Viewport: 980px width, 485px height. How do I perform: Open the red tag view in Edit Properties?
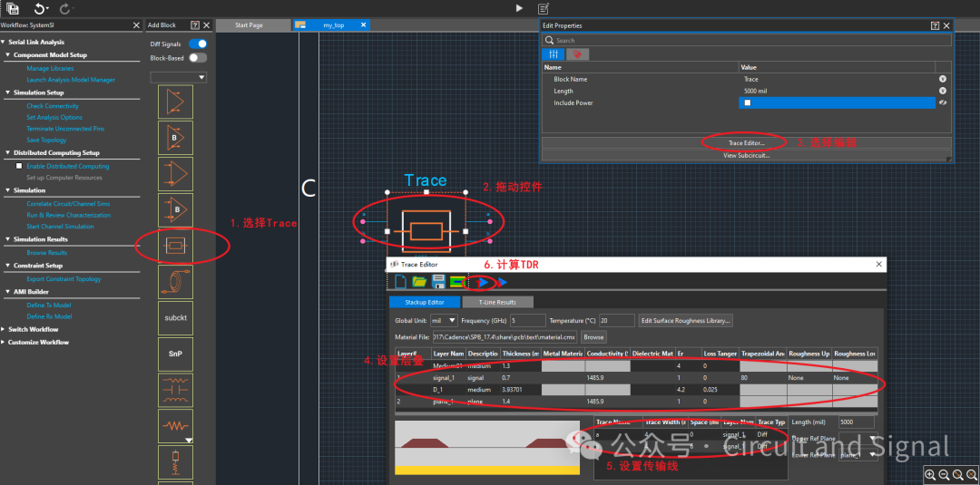[x=577, y=54]
